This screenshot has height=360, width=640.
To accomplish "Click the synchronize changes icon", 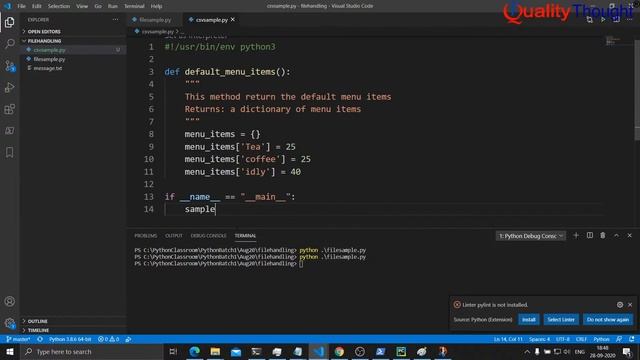I will coord(40,339).
